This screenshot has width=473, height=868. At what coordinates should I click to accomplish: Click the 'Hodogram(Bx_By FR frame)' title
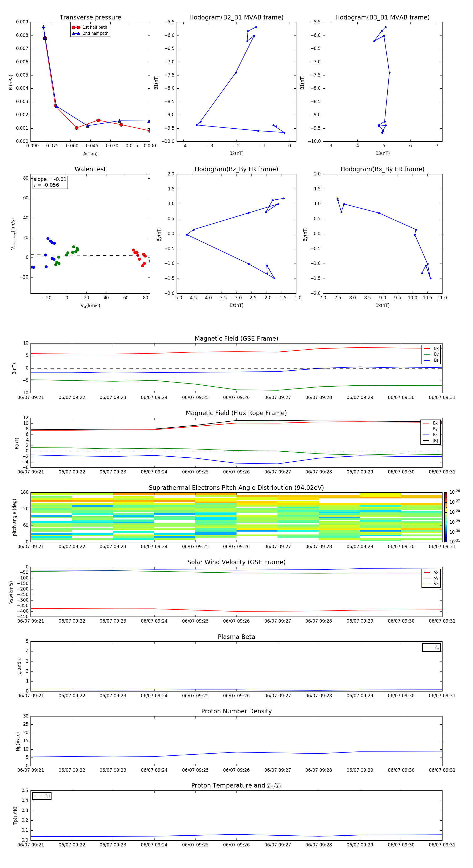[x=382, y=169]
